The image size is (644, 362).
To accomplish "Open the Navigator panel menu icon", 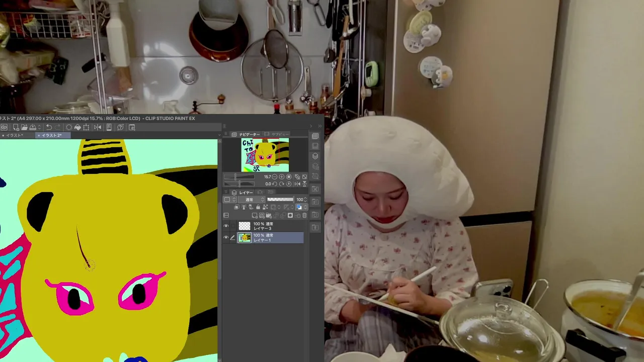I will click(x=226, y=134).
